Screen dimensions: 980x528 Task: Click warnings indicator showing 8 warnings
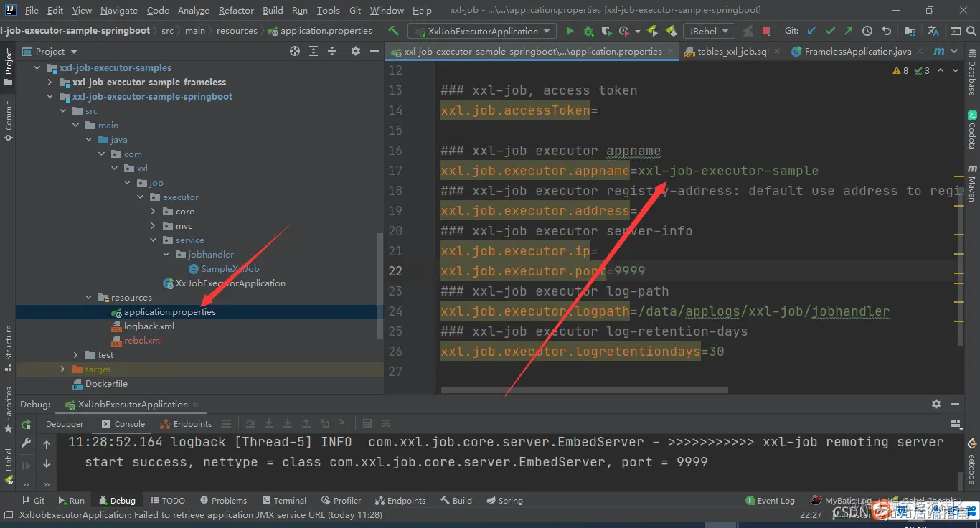tap(900, 70)
